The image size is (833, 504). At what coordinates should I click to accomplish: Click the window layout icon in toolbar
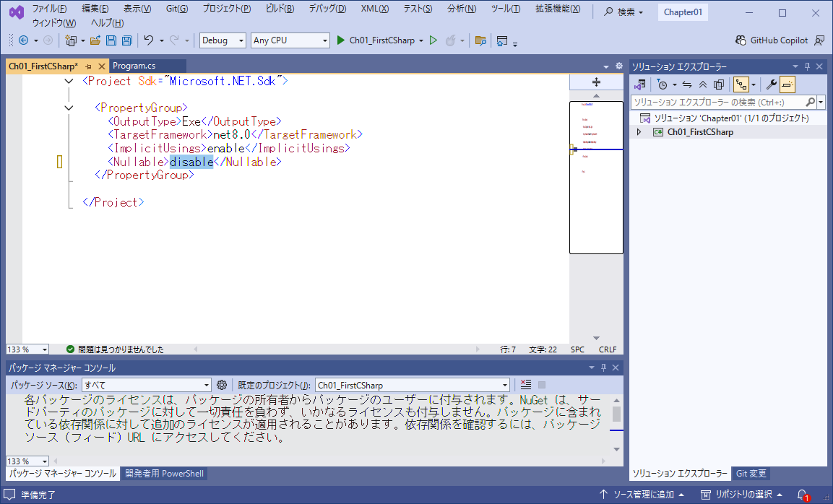(502, 40)
